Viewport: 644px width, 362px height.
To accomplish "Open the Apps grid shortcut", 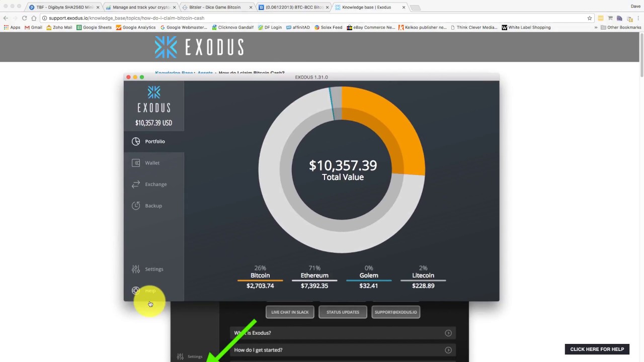I will point(12,27).
